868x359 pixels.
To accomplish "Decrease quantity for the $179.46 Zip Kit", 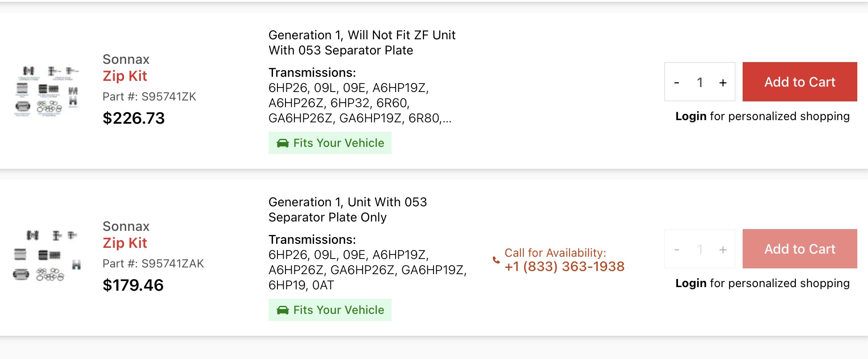I will click(x=677, y=249).
